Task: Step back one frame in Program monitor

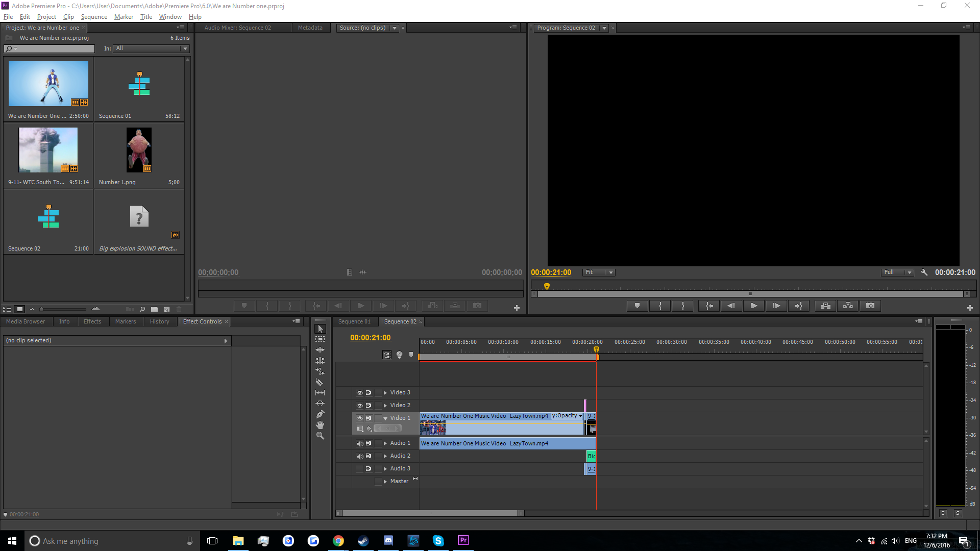Action: pyautogui.click(x=731, y=306)
